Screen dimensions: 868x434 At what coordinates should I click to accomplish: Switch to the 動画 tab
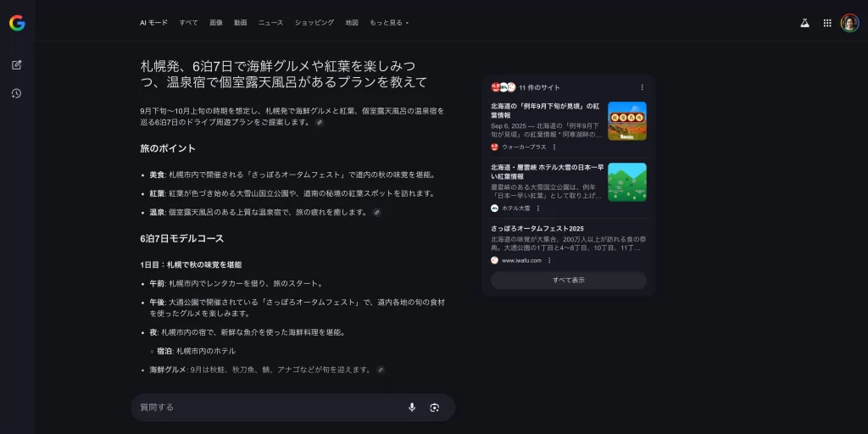click(x=240, y=23)
